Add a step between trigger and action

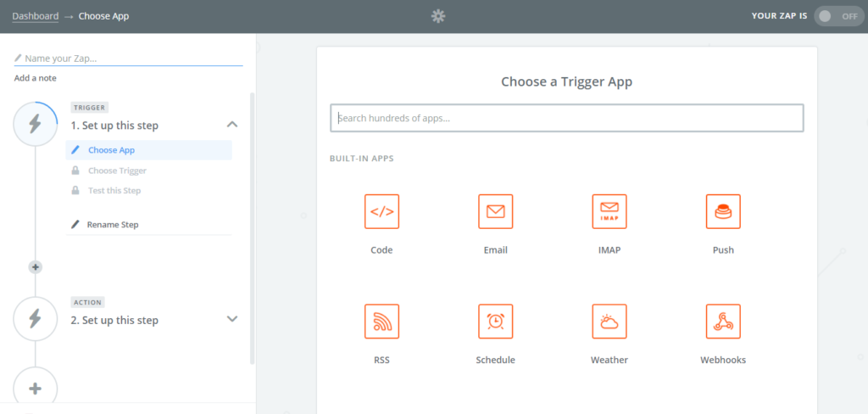point(36,267)
